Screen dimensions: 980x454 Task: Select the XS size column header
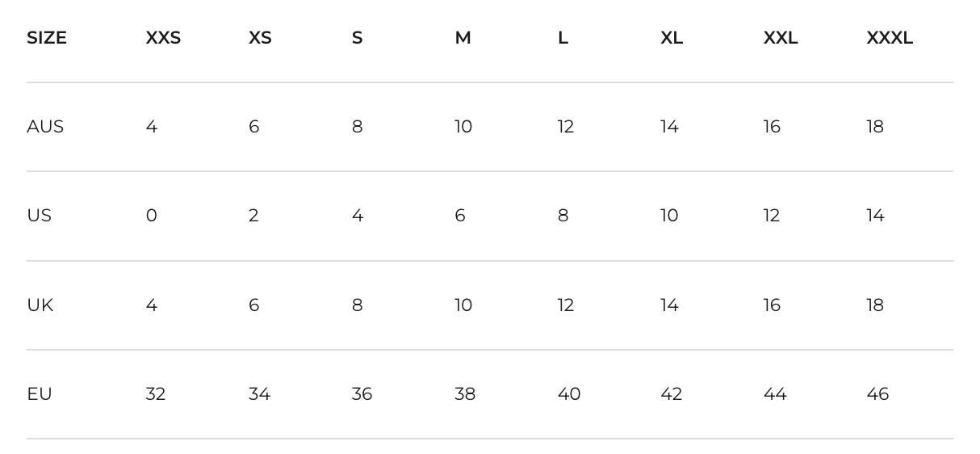pyautogui.click(x=260, y=38)
